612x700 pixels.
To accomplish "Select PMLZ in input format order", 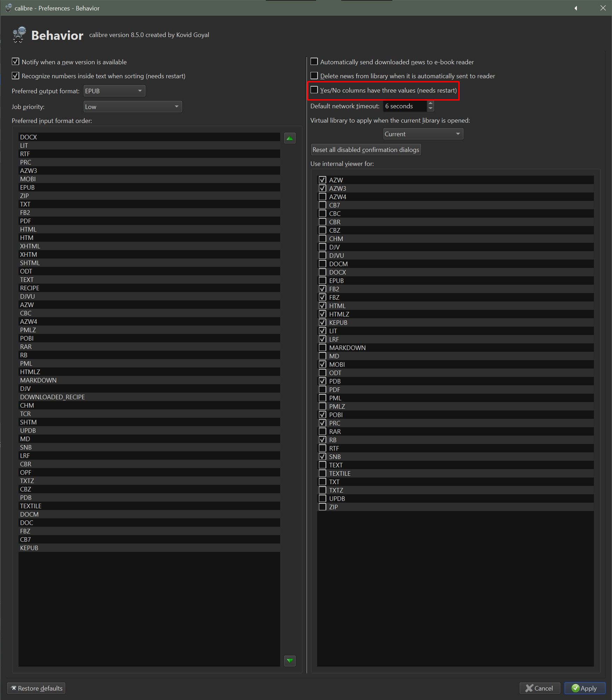I will (x=149, y=330).
